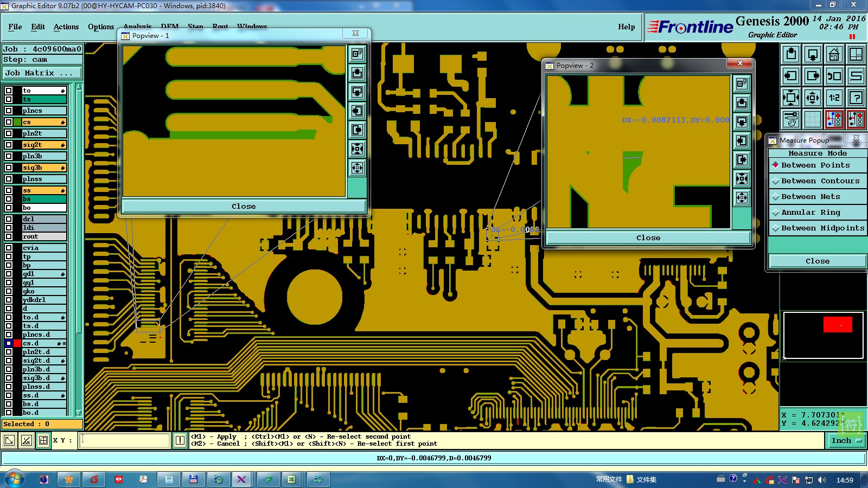Click the red area in overview navigator

838,324
